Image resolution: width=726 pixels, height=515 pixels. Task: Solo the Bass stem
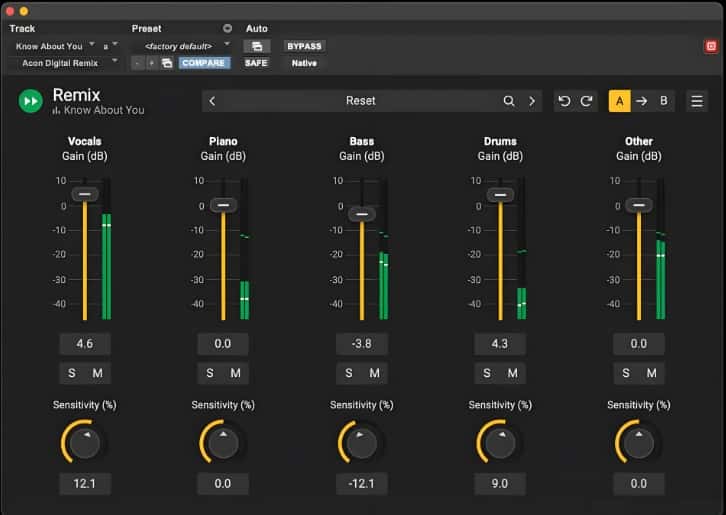coord(349,373)
